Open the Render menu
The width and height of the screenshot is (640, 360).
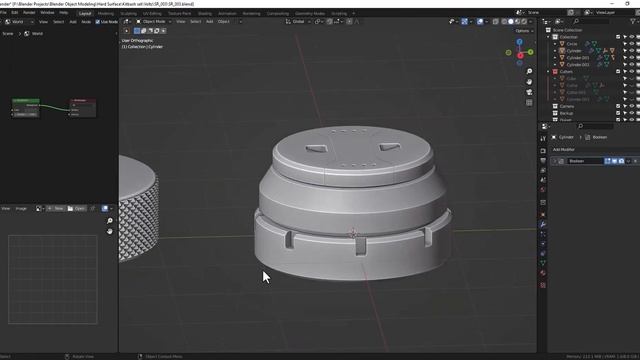29,13
